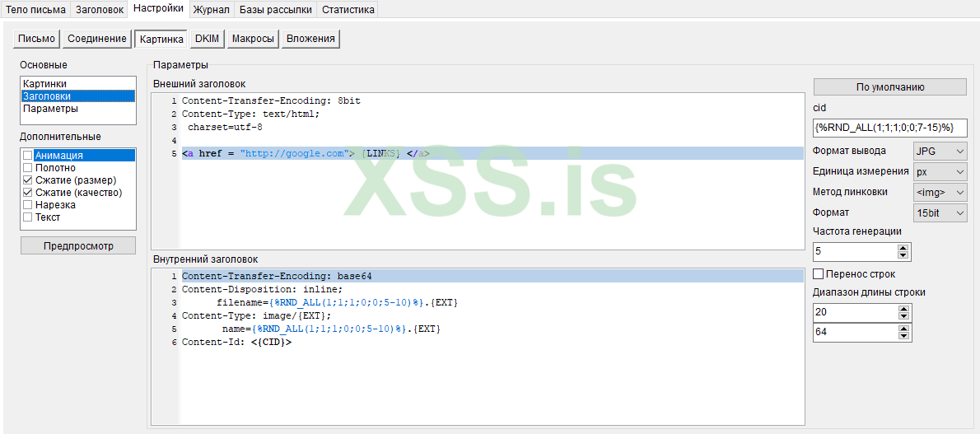The height and width of the screenshot is (434, 980).
Task: Select Параметры in the Основные list
Action: click(x=78, y=109)
